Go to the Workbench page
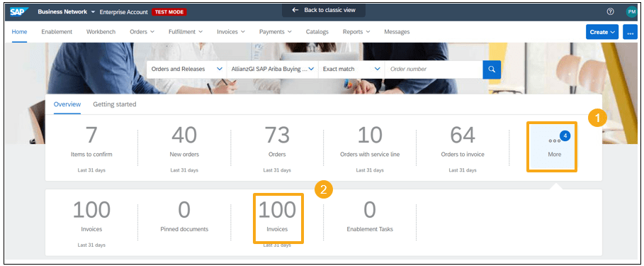The image size is (644, 266). point(101,32)
